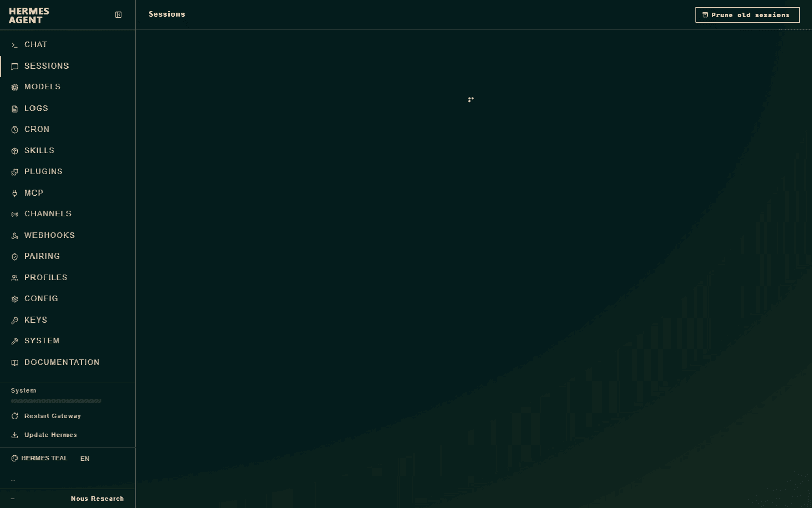This screenshot has height=508, width=812.
Task: Click the Cron clock icon
Action: point(15,130)
